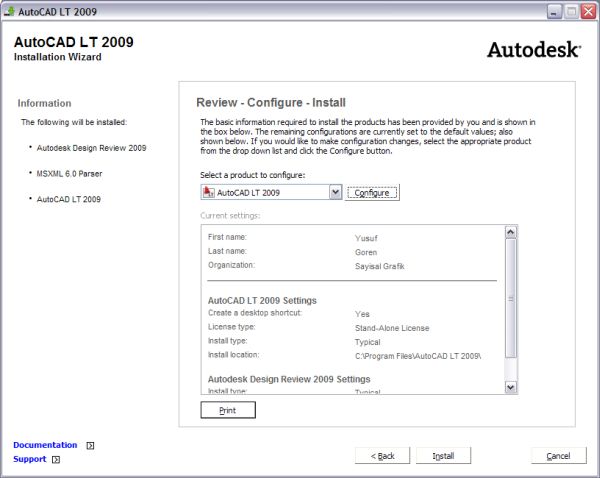Click 'AutoCAD LT 2009 Settings' heading
The height and width of the screenshot is (478, 600).
tap(262, 301)
